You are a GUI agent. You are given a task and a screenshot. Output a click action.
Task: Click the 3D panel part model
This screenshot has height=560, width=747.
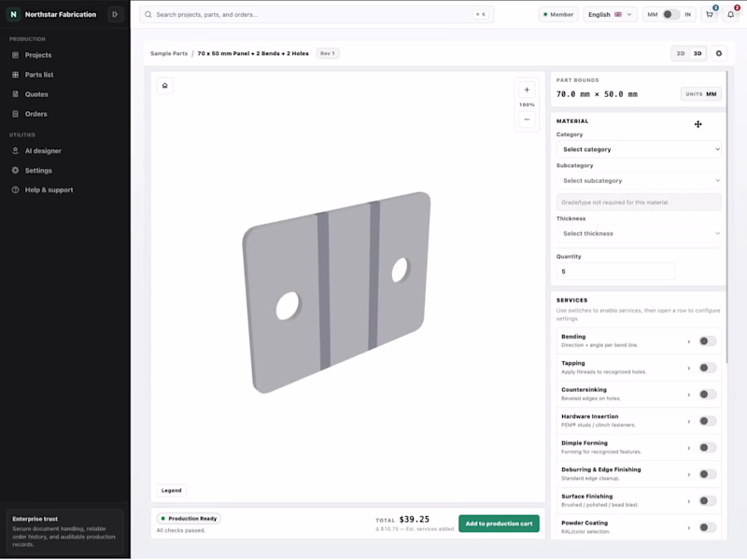point(336,292)
